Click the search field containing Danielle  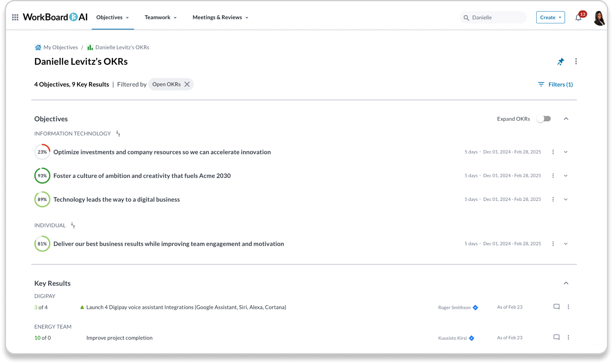pos(493,17)
